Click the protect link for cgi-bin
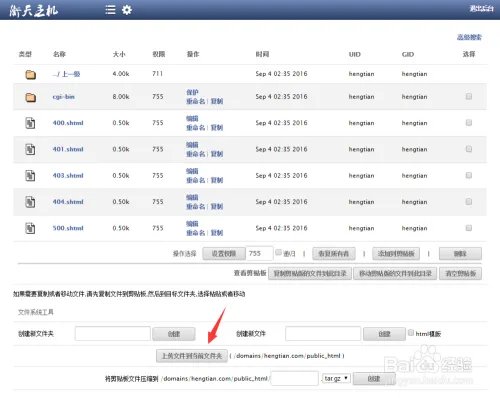This screenshot has height=398, width=500. pyautogui.click(x=192, y=92)
